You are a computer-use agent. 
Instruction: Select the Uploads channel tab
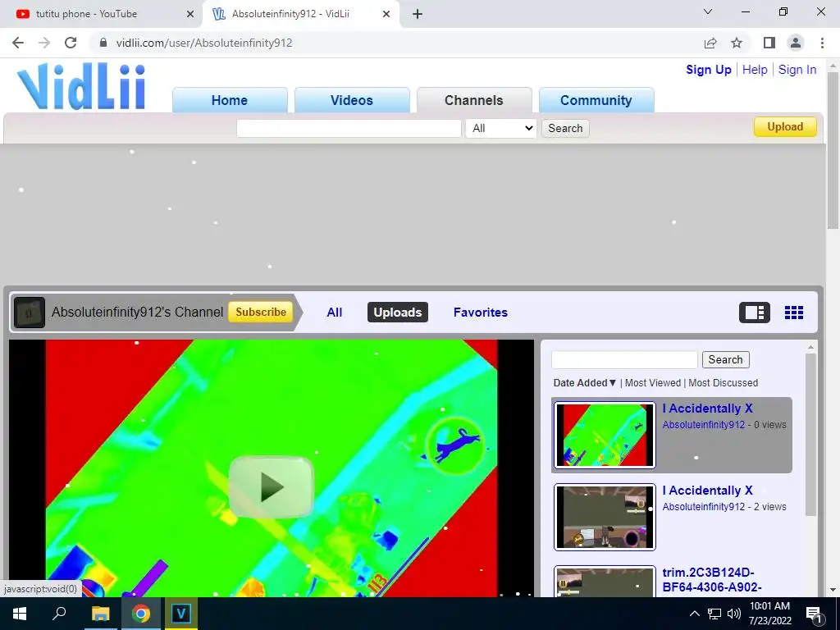398,313
